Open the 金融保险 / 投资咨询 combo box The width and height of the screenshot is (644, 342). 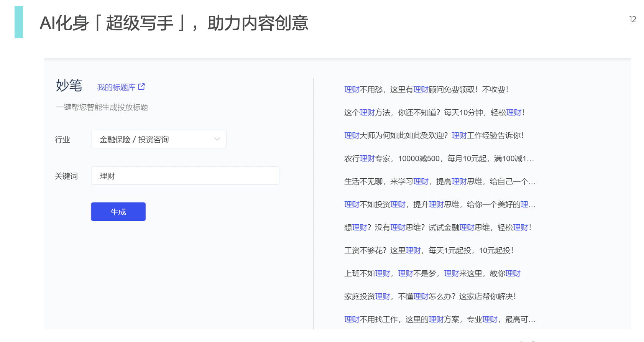click(153, 139)
